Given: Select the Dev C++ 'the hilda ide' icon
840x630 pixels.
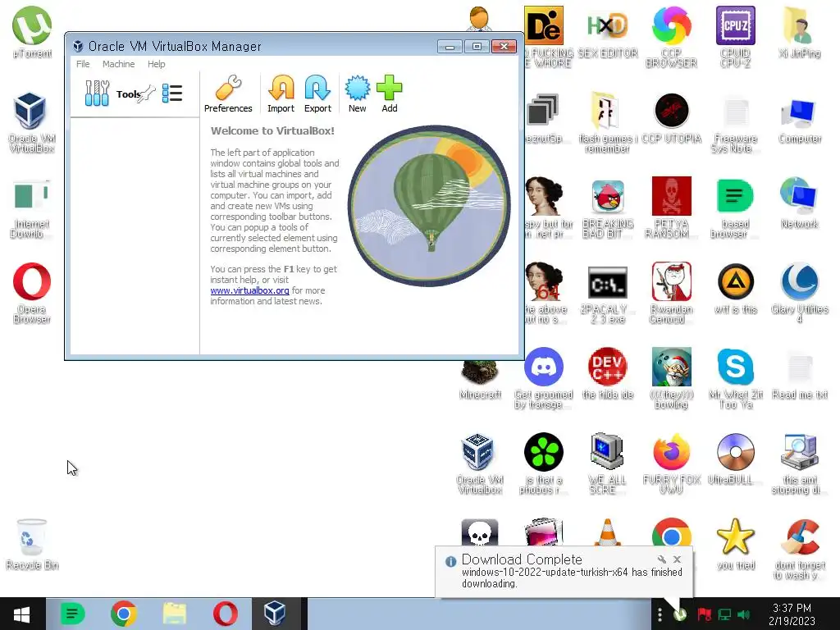Looking at the screenshot, I should pyautogui.click(x=608, y=373).
